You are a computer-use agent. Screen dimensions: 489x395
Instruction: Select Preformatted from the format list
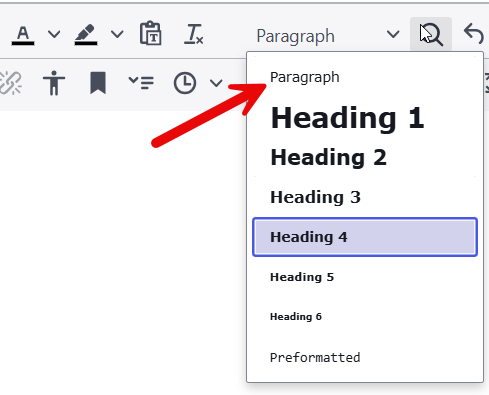tap(365, 357)
